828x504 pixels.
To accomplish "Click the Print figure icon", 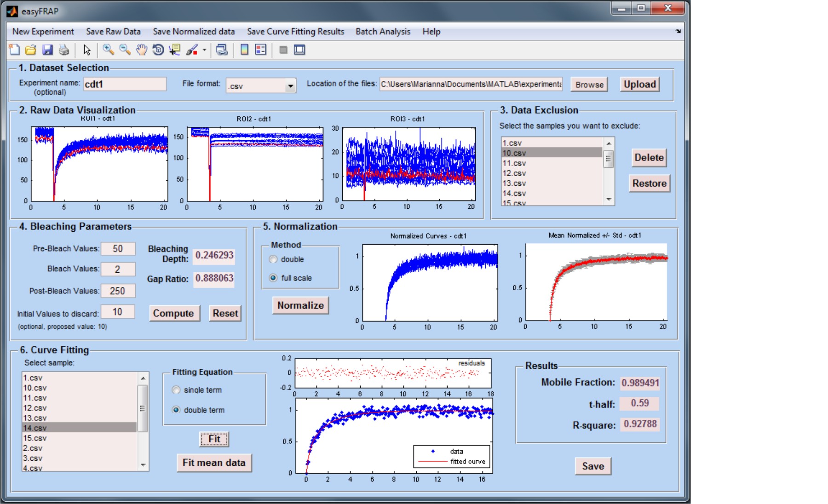I will coord(64,50).
